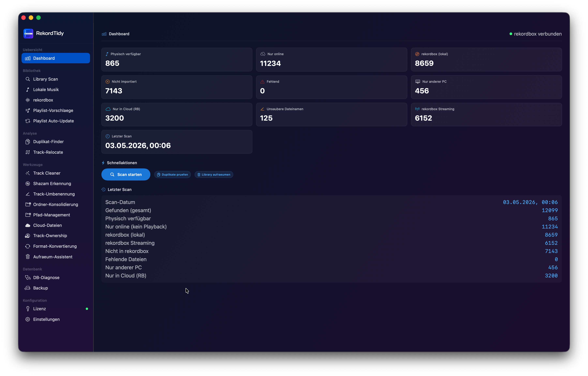
Task: Open Einstellungen settings page
Action: coord(56,319)
